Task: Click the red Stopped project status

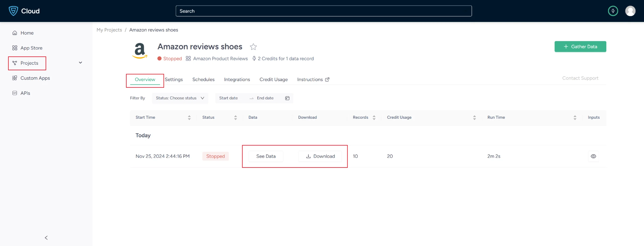Action: (170, 59)
